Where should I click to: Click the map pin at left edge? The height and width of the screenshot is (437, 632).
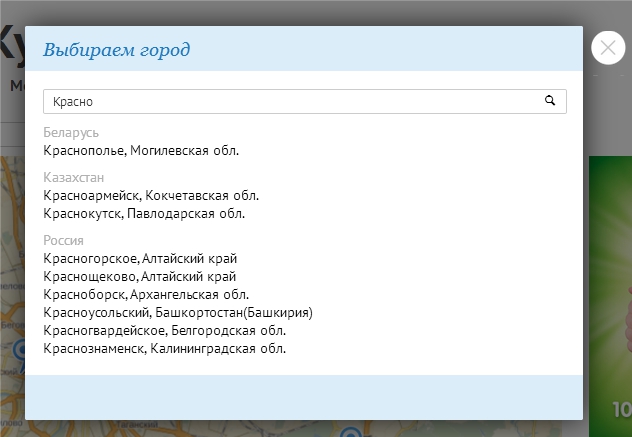(18, 351)
